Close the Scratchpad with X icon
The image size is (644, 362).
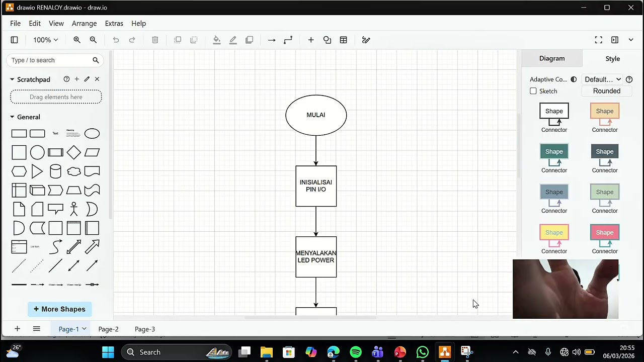(x=97, y=79)
